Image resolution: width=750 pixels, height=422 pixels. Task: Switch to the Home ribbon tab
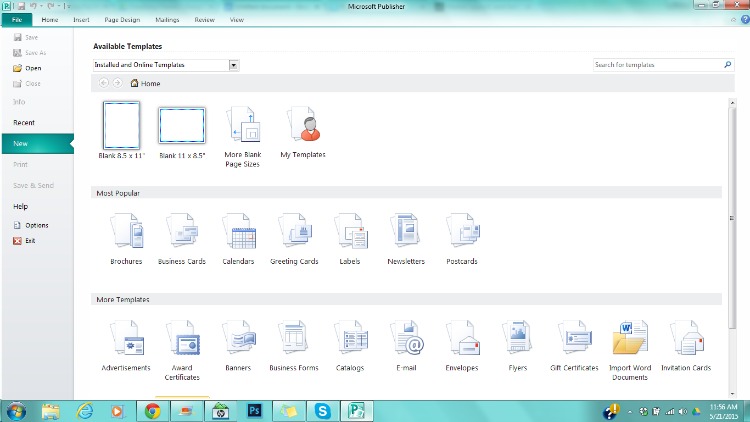50,20
